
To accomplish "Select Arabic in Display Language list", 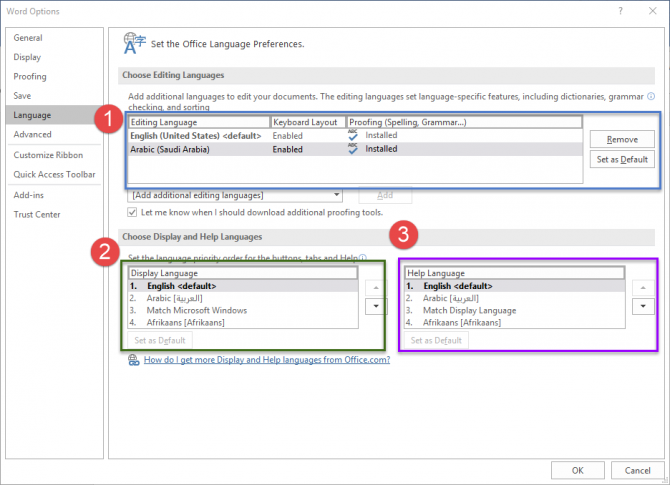I will [x=243, y=298].
